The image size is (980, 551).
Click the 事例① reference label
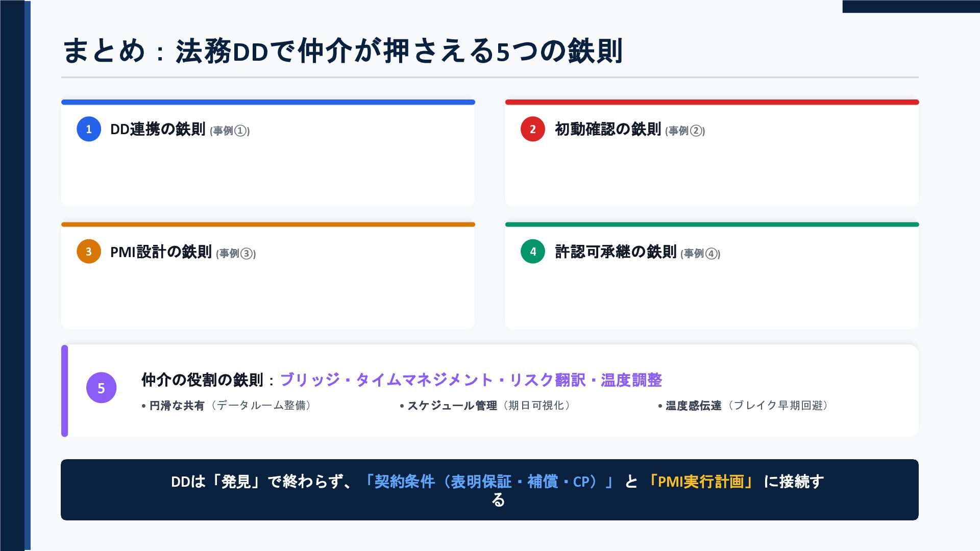pos(230,131)
